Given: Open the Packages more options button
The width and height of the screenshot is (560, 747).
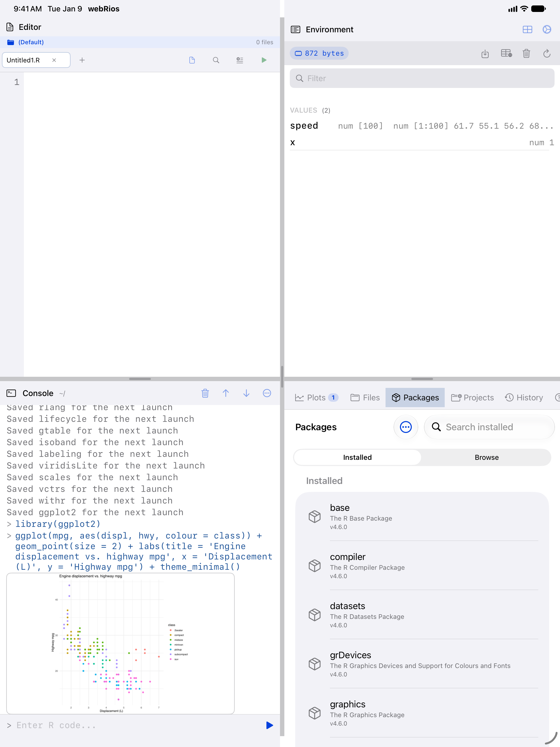Looking at the screenshot, I should click(406, 427).
